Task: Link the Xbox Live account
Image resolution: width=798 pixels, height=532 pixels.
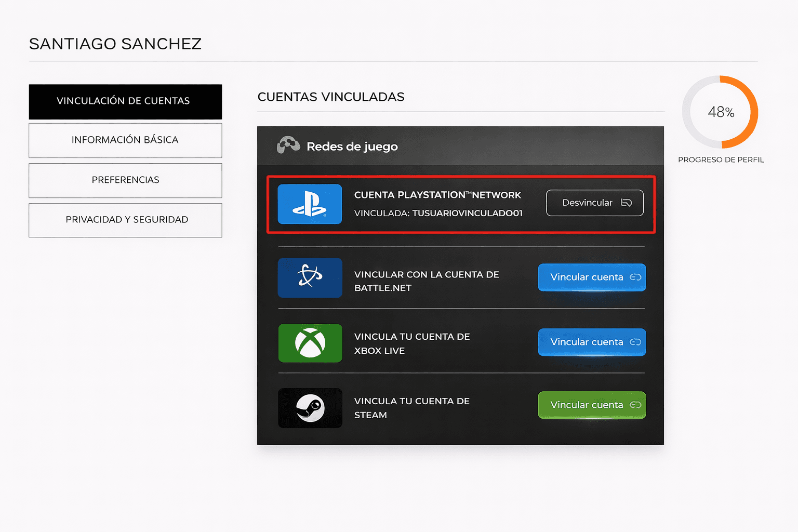Action: point(592,342)
